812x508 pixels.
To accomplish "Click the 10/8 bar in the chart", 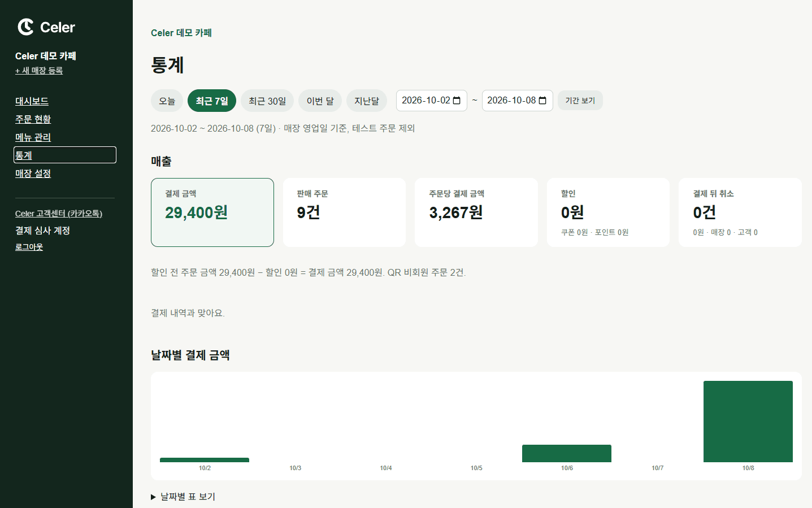I will [748, 422].
